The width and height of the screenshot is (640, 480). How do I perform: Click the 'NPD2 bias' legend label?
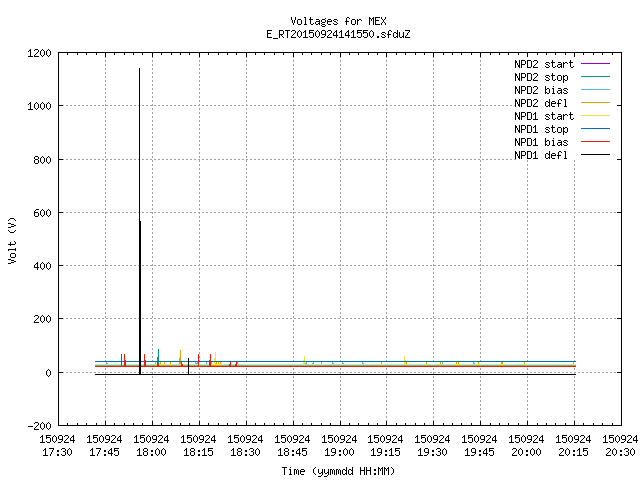[541, 90]
